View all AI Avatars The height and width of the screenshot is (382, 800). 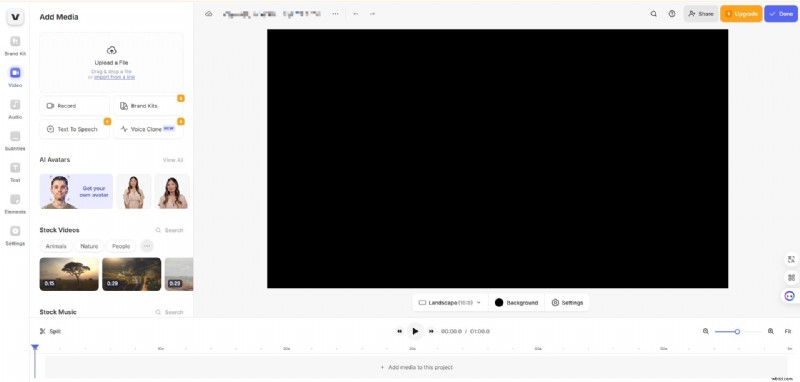click(172, 160)
